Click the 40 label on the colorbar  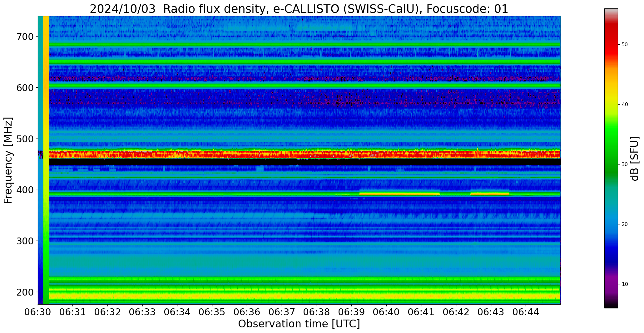pos(625,104)
